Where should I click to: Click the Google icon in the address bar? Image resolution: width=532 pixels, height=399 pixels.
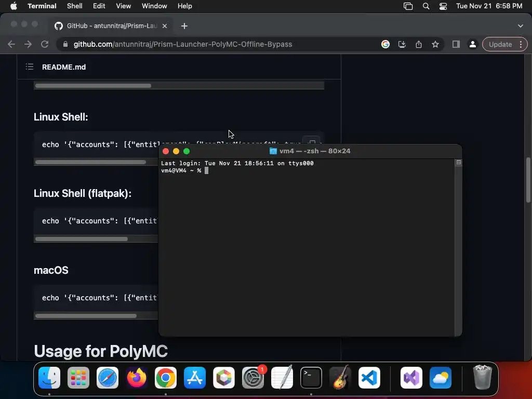[x=385, y=44]
